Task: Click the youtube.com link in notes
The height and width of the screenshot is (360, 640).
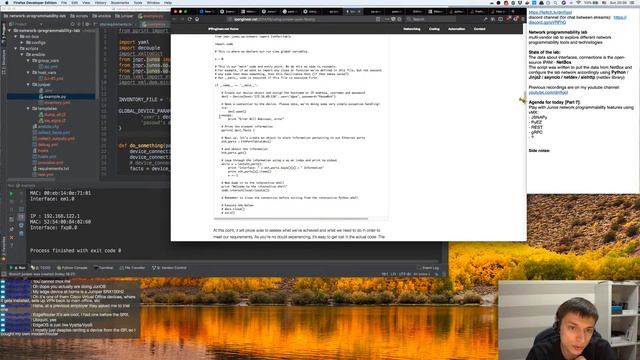Action: [x=548, y=92]
